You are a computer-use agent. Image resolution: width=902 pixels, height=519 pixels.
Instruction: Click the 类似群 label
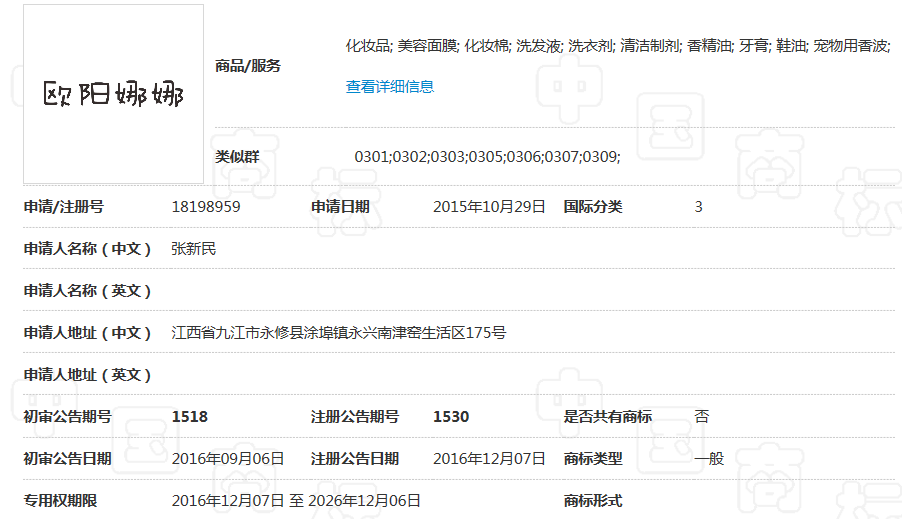(237, 157)
